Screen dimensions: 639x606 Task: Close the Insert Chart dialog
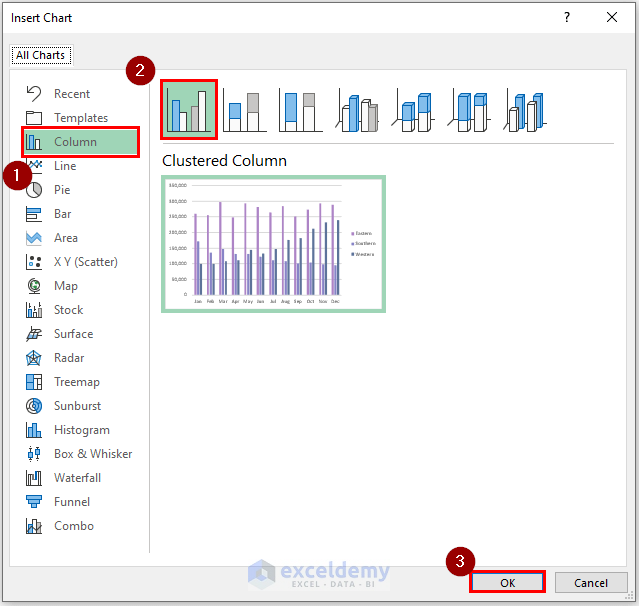[x=612, y=18]
